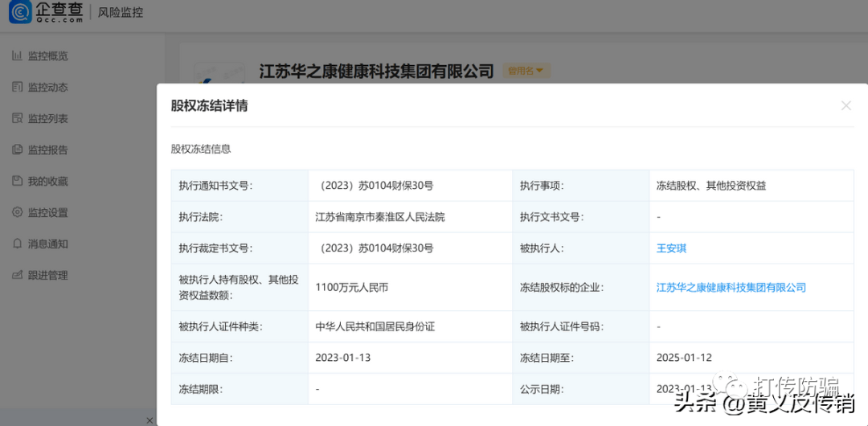This screenshot has height=426, width=868.
Task: Click the 监控动态 sidebar icon
Action: [x=17, y=88]
